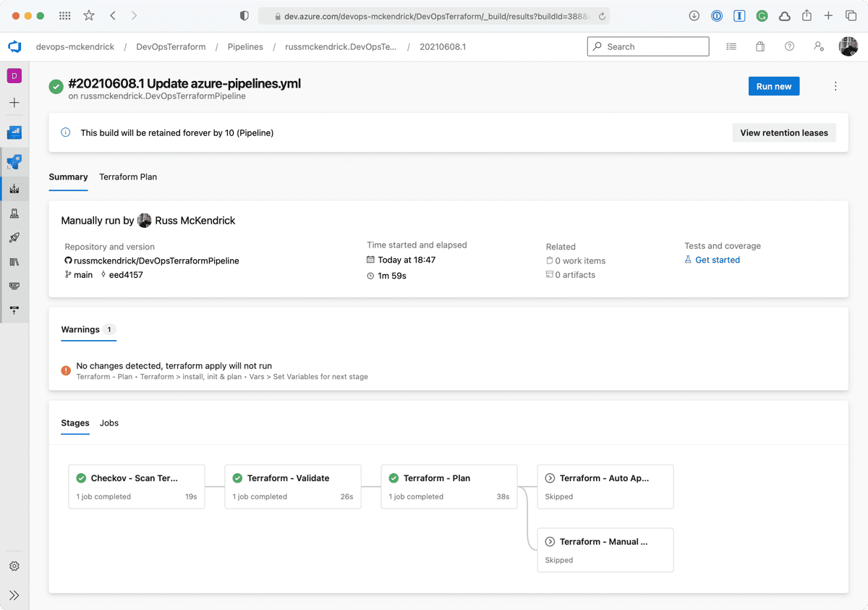Click View retention leases
The image size is (868, 610).
(784, 132)
